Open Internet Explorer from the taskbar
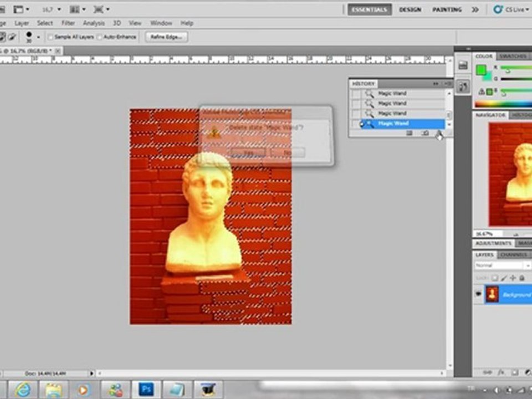 (22, 390)
